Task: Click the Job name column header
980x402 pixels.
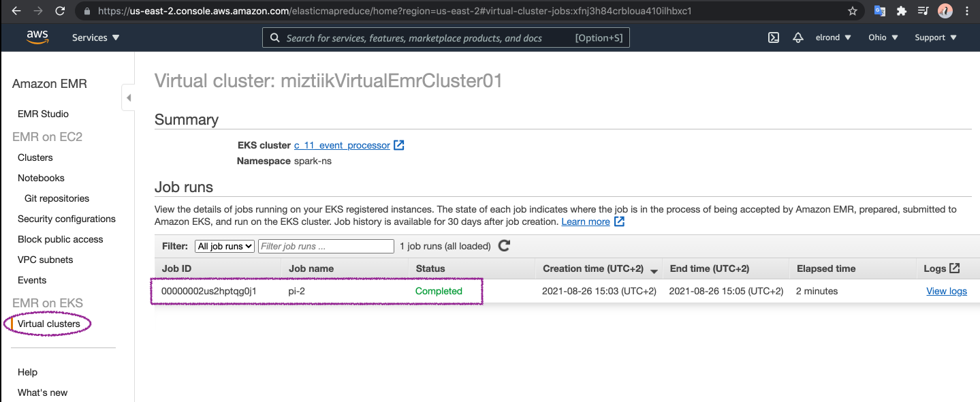Action: pos(311,268)
